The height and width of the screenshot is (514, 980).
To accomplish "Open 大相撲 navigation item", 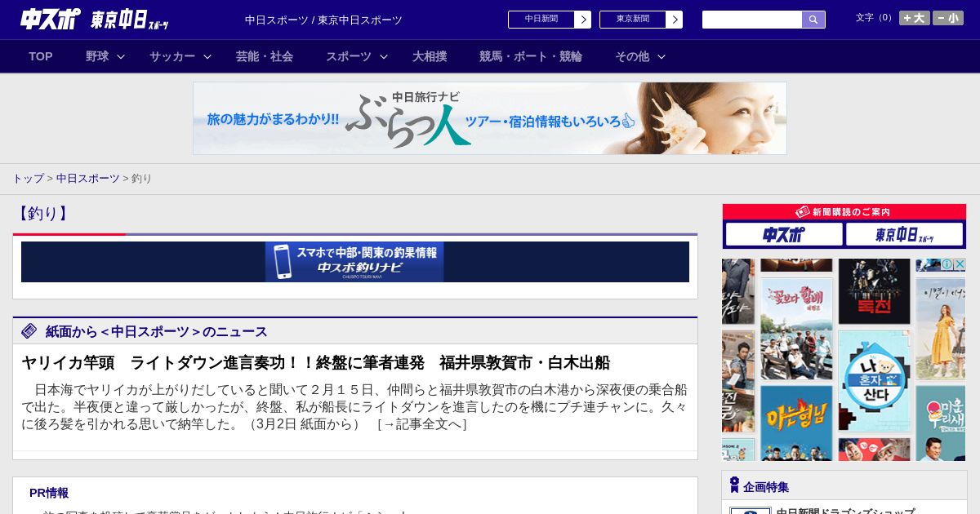I will pos(430,56).
